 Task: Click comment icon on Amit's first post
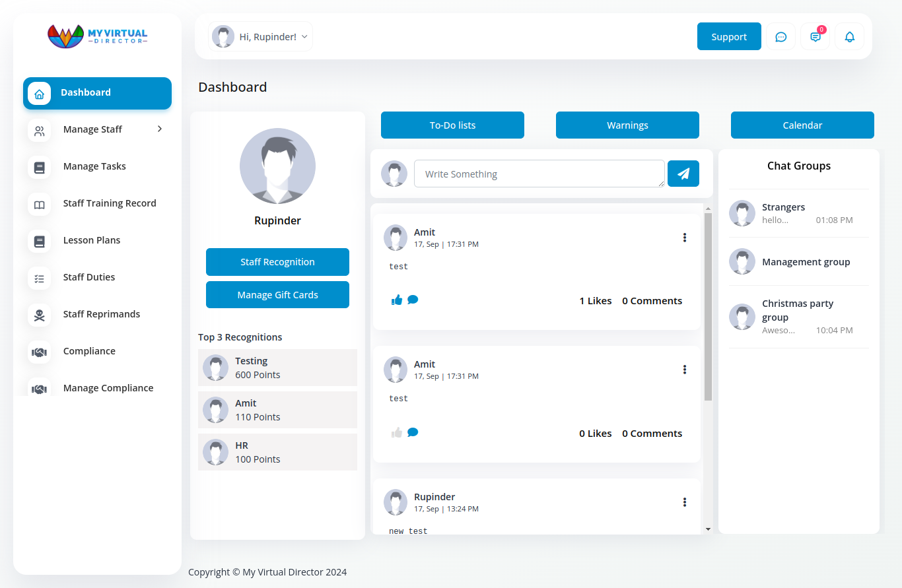413,300
